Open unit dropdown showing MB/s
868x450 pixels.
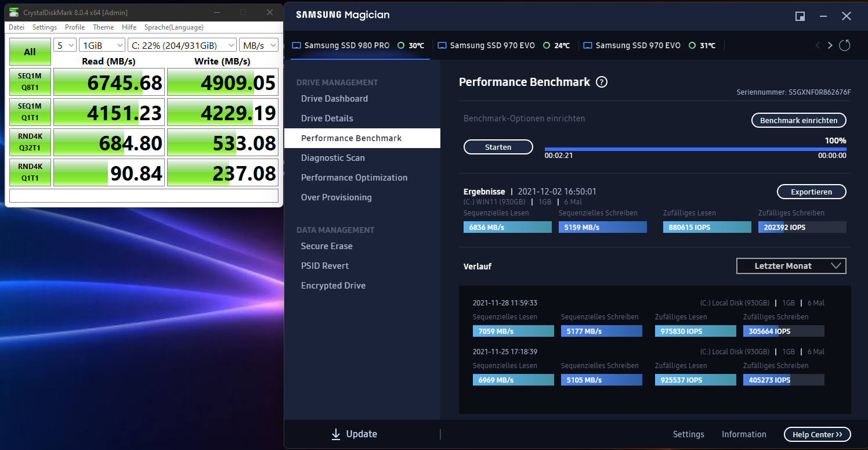tap(259, 45)
